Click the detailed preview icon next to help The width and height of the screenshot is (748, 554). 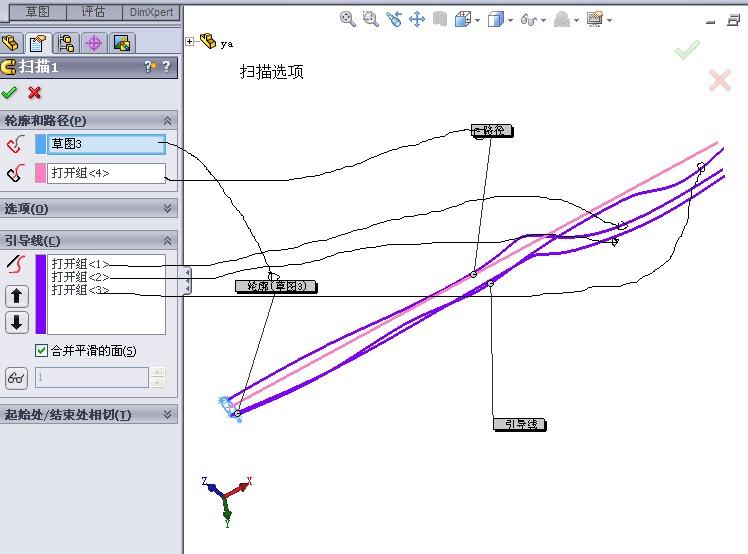(x=150, y=66)
